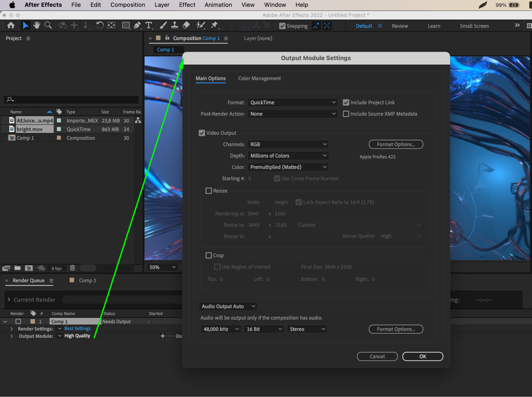The width and height of the screenshot is (532, 397).
Task: Click the OK button
Action: tap(422, 357)
